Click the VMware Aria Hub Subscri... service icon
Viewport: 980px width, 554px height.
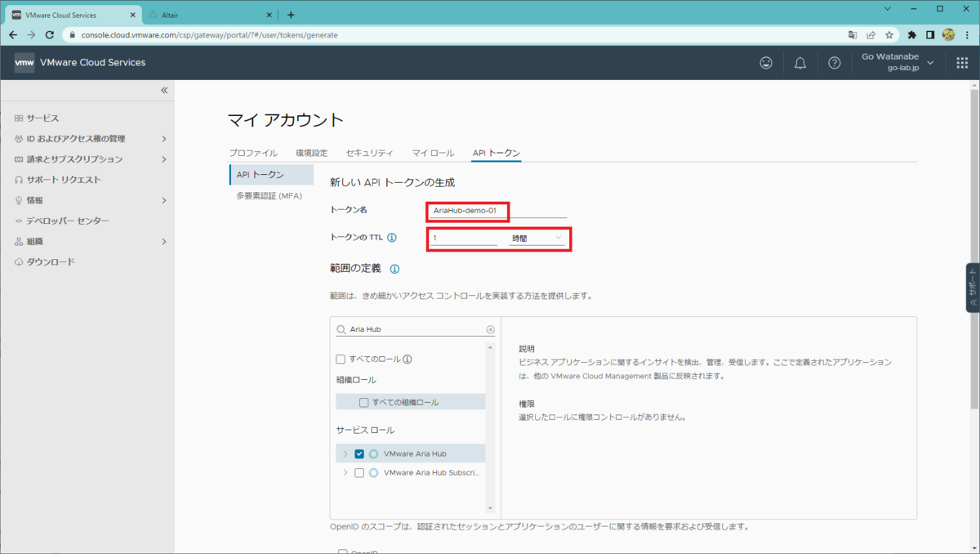[x=373, y=472]
